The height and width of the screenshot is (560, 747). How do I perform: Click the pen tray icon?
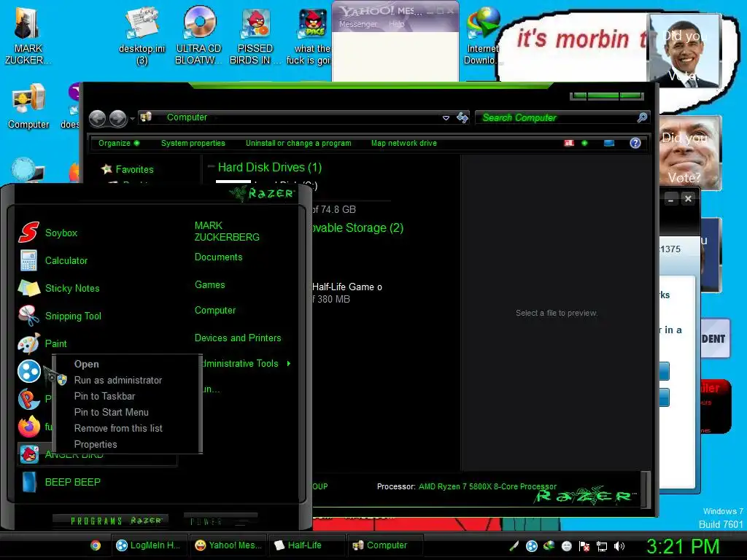click(514, 546)
